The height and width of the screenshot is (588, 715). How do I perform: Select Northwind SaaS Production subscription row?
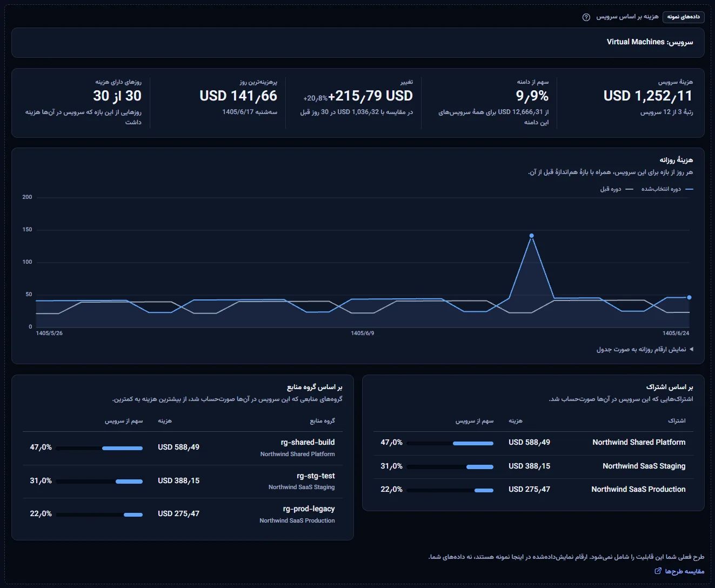533,490
